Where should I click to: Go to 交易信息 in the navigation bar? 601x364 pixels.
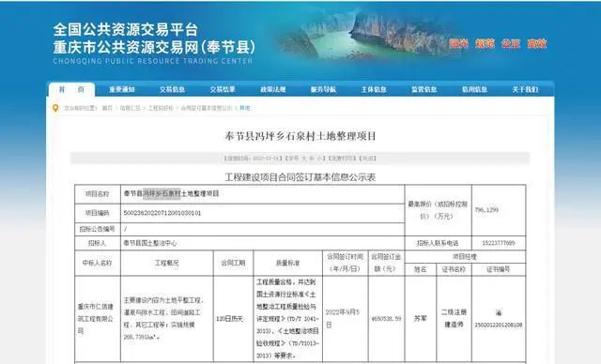point(172,89)
